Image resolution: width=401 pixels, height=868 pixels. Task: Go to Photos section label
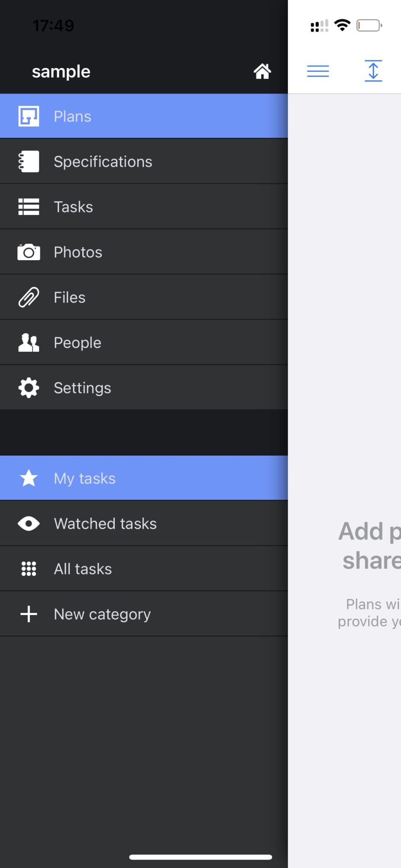click(x=78, y=252)
